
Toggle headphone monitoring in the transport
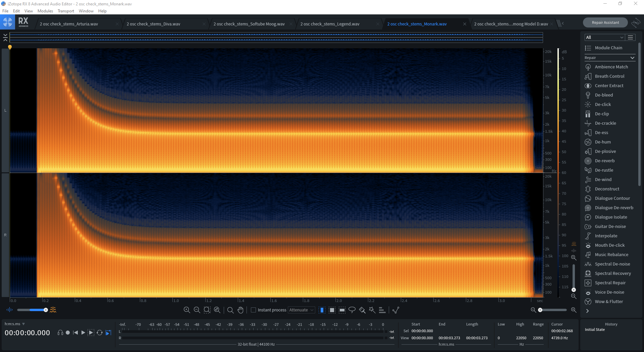(60, 333)
